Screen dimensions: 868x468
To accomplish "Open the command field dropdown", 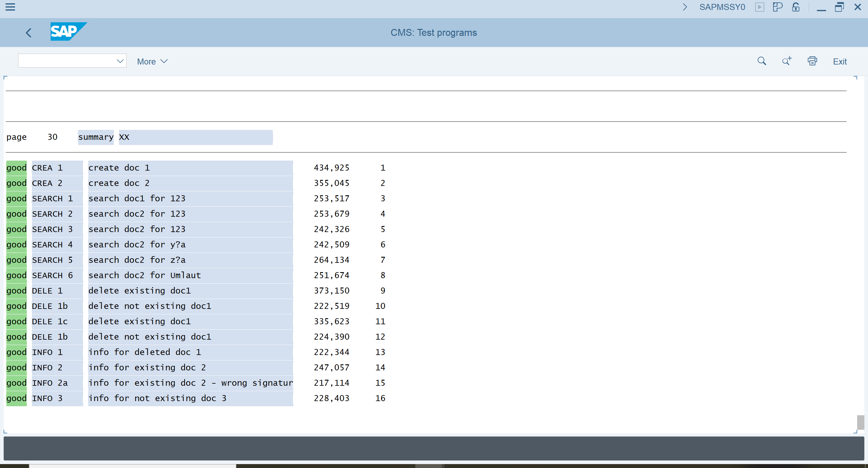I will (x=120, y=61).
